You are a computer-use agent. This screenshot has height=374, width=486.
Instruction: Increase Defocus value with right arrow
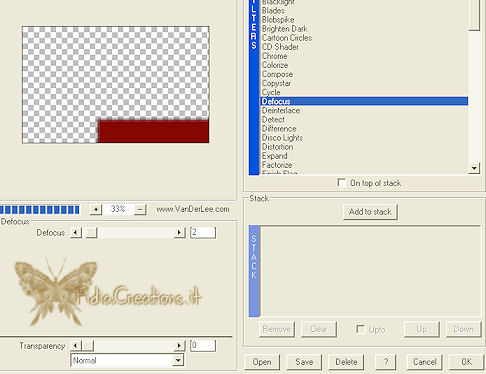click(180, 232)
